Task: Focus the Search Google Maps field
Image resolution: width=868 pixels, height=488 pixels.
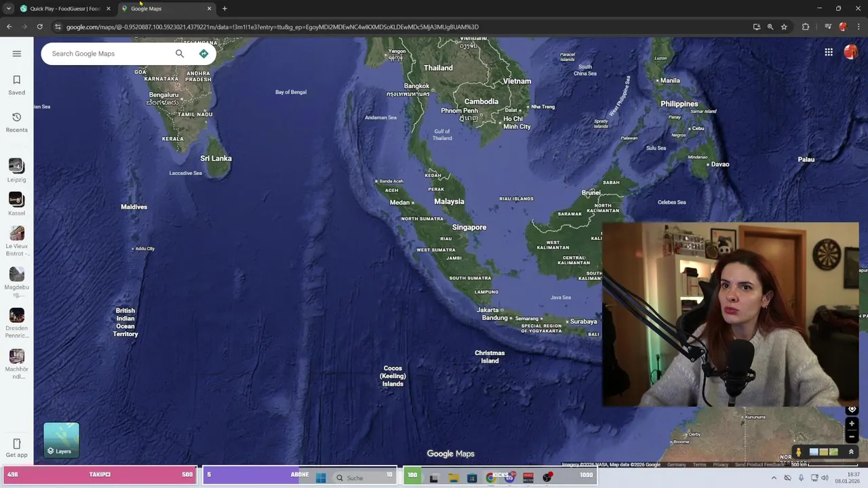Action: pyautogui.click(x=108, y=54)
